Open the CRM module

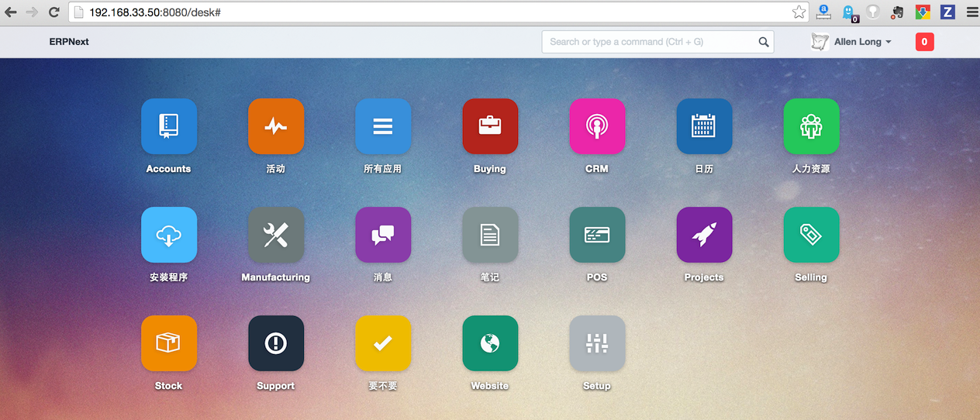pos(597,126)
